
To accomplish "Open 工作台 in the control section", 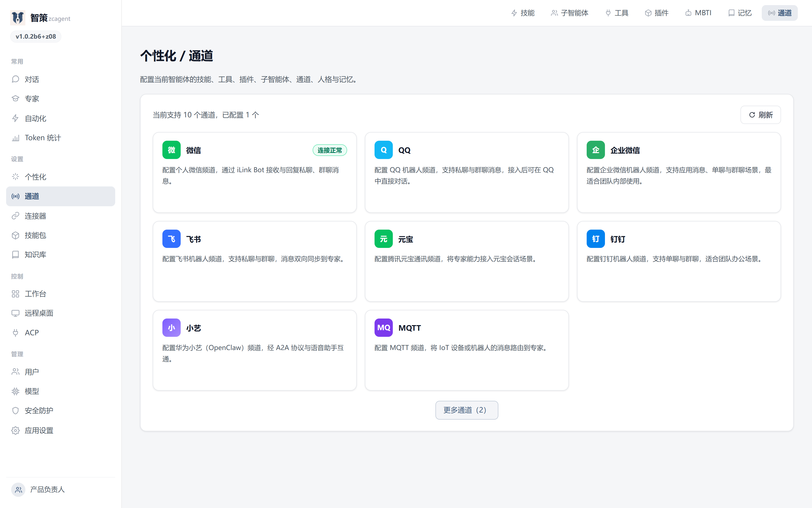I will coord(61,294).
